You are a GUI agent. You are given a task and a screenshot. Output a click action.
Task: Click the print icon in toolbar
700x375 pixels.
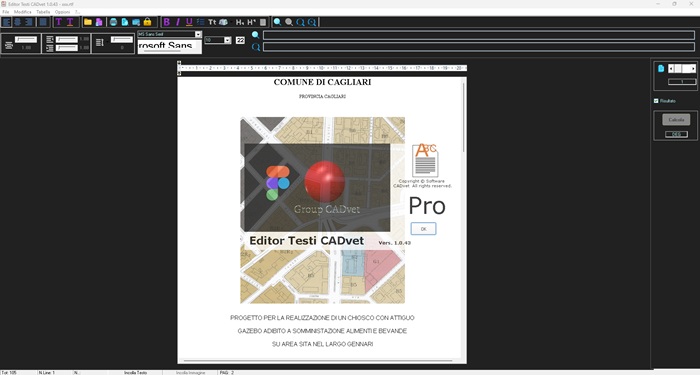(x=113, y=22)
